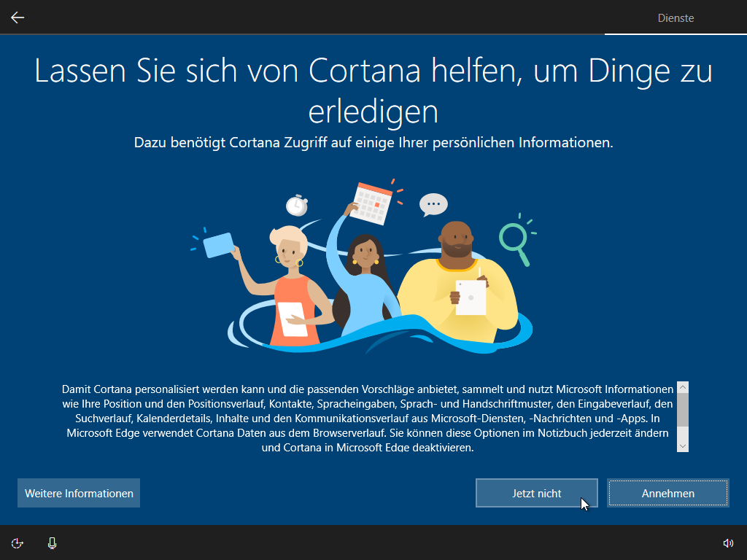Viewport: 747px width, 560px height.
Task: Click the scroll up arrow of privacy text
Action: pos(683,388)
